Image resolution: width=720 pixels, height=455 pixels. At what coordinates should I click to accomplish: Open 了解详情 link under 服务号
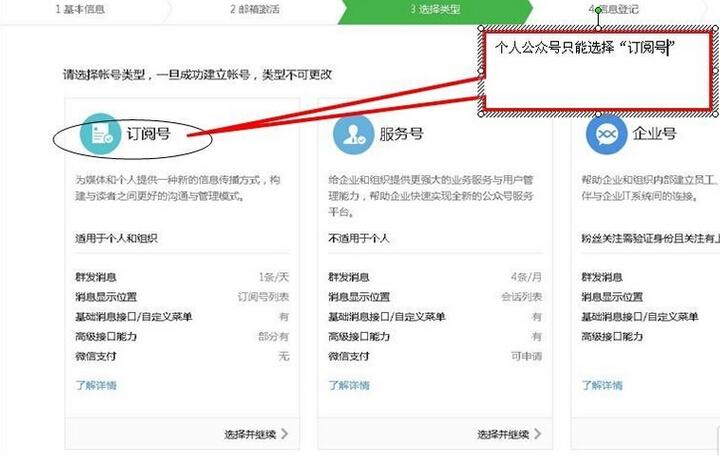(x=349, y=385)
